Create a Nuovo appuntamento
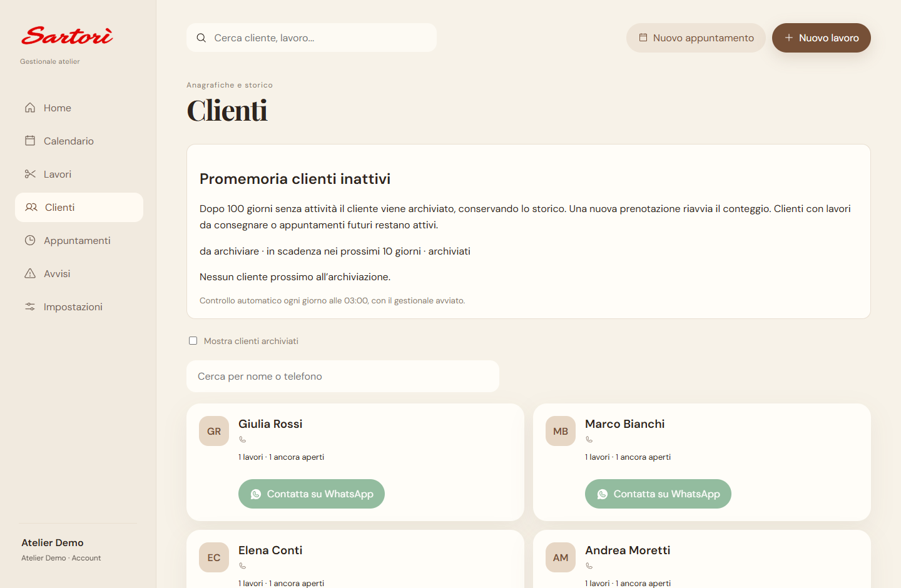 (696, 38)
